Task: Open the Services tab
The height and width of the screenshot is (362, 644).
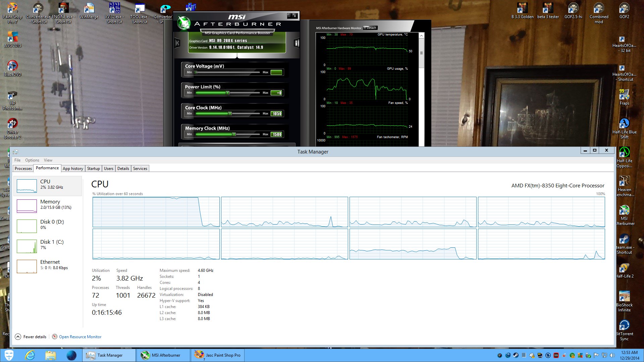Action: click(x=140, y=169)
